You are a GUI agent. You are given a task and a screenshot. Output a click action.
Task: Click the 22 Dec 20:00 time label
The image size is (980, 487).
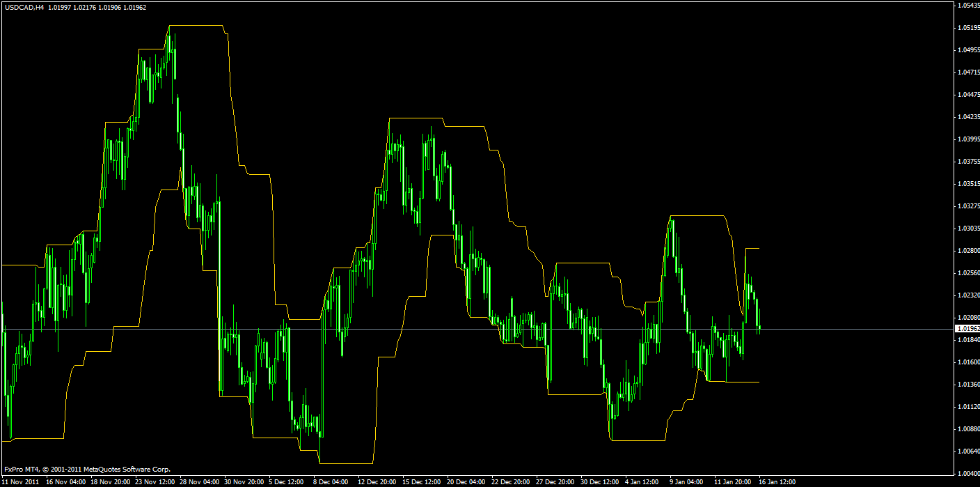512,481
